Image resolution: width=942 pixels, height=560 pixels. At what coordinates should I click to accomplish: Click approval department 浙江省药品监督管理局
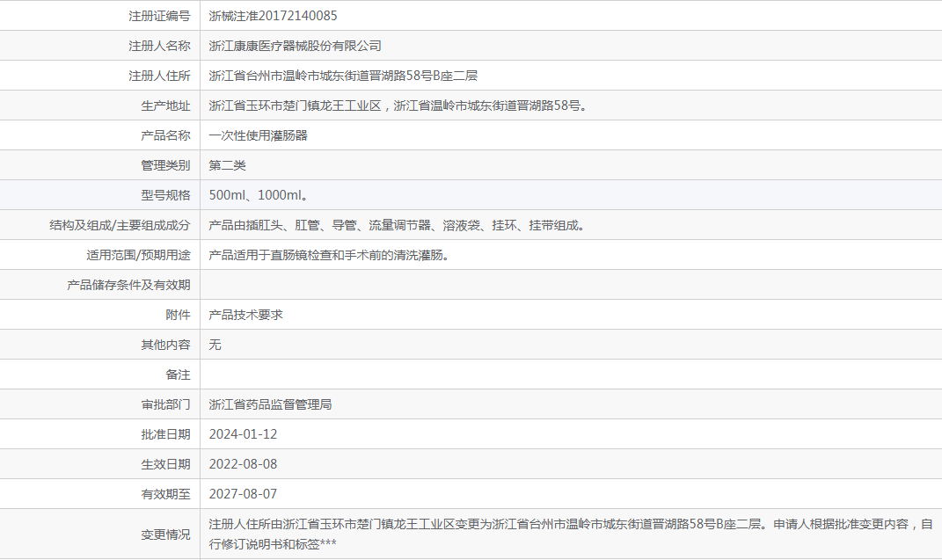pos(270,404)
